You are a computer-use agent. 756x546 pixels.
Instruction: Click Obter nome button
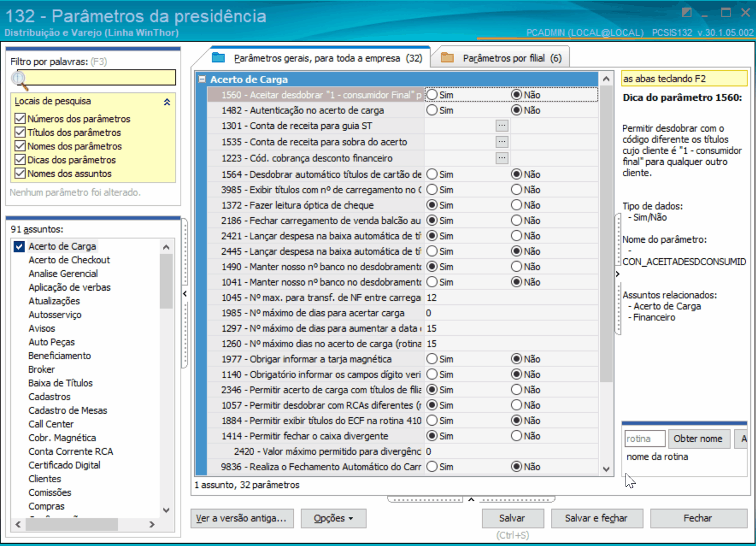click(x=698, y=438)
